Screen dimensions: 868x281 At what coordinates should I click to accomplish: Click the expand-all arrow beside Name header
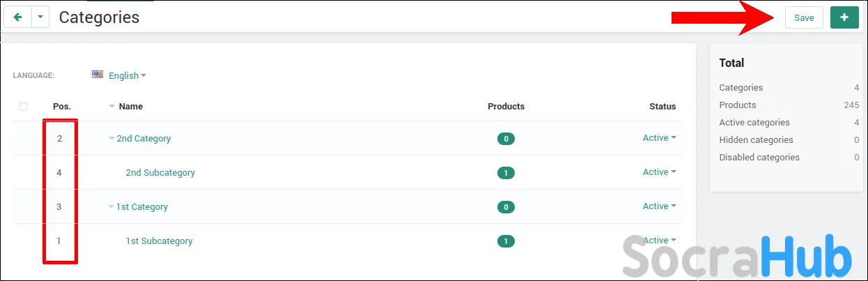point(111,107)
